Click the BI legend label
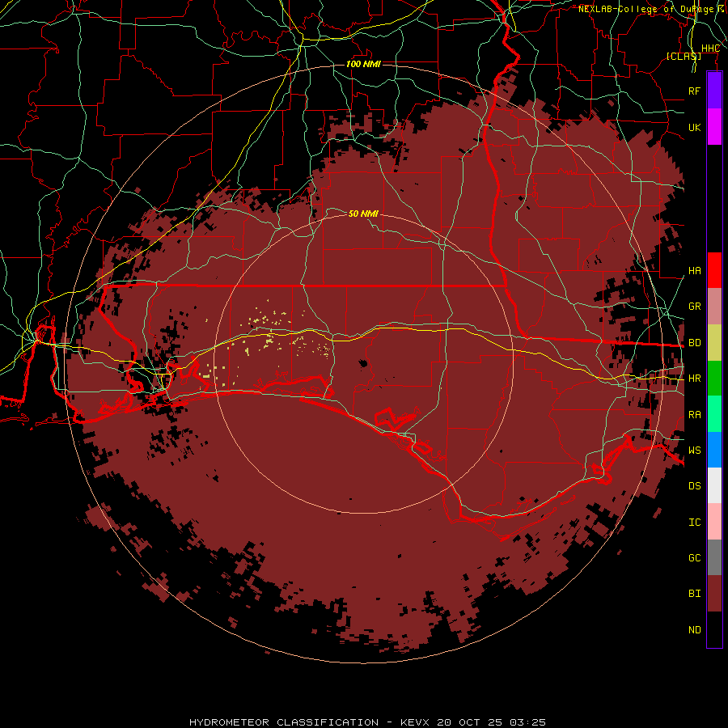The height and width of the screenshot is (728, 728). [x=695, y=594]
